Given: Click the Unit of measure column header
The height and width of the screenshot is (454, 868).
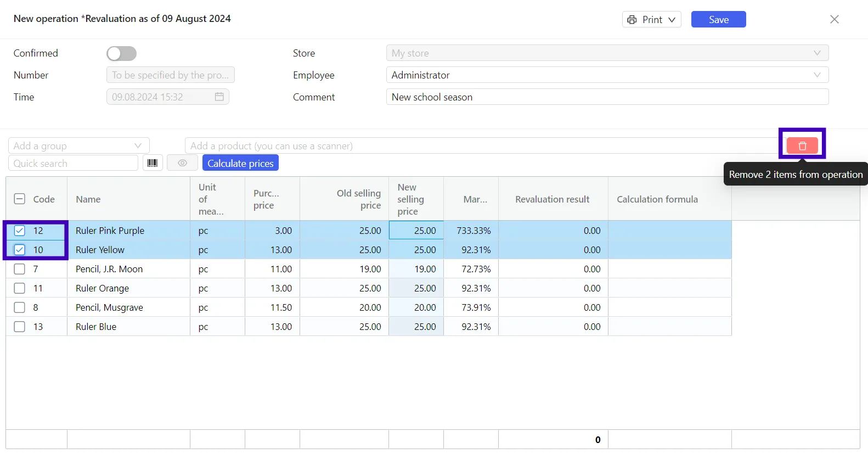Looking at the screenshot, I should pos(217,199).
